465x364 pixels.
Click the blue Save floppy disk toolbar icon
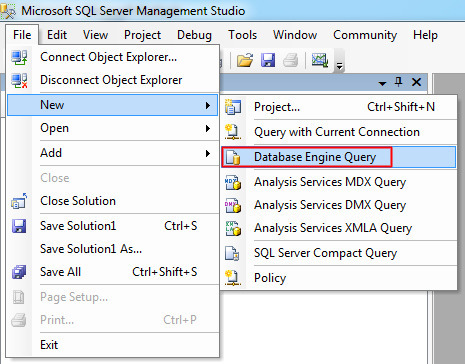[268, 61]
